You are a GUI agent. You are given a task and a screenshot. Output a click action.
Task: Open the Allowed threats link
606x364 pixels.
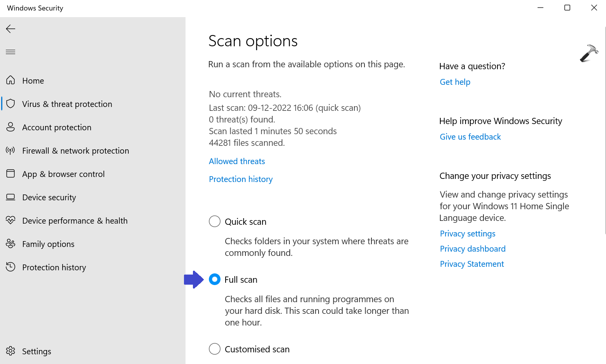click(237, 161)
